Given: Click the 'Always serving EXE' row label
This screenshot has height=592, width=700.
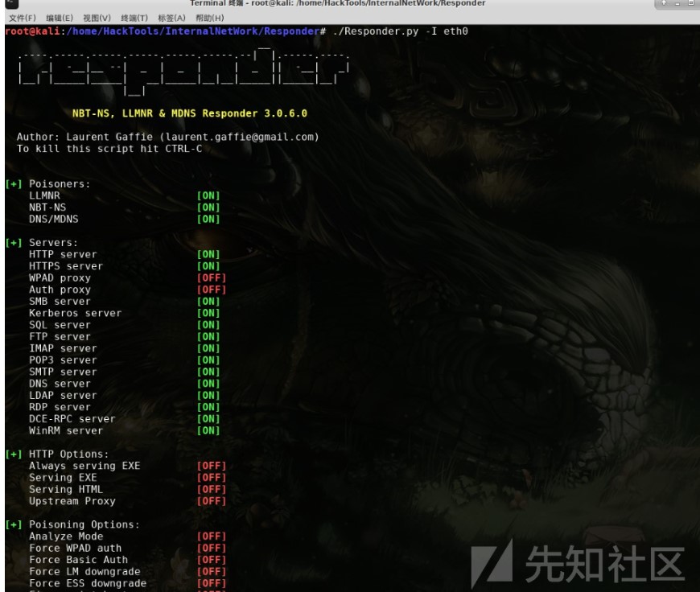Looking at the screenshot, I should click(x=84, y=466).
